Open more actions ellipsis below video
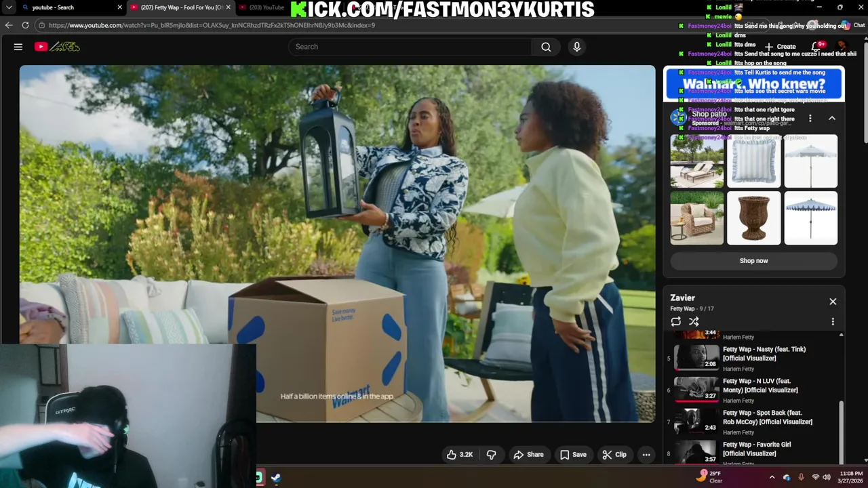The width and height of the screenshot is (868, 488). 646,455
